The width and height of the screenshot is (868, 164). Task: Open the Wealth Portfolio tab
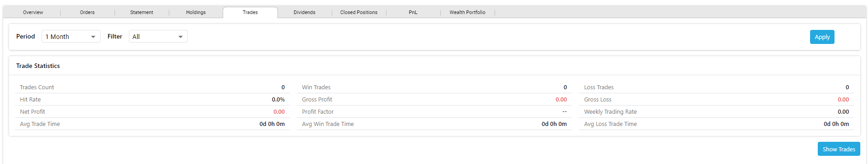coord(467,12)
